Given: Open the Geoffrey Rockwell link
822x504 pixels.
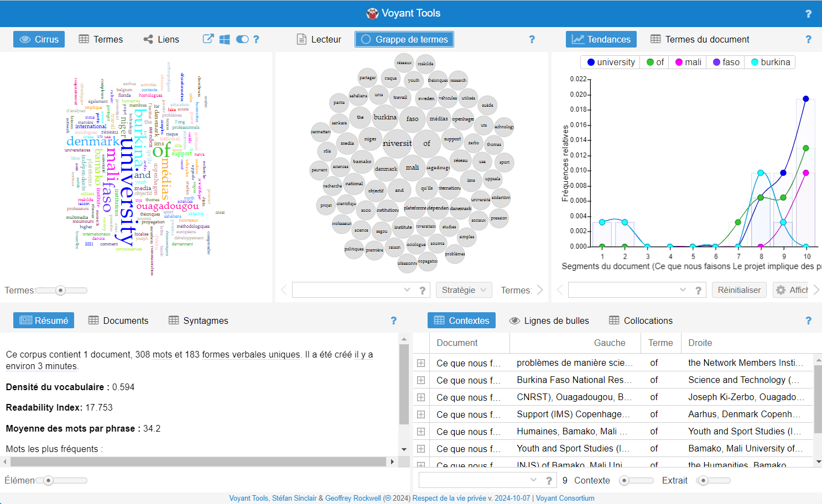Looking at the screenshot, I should (x=353, y=498).
